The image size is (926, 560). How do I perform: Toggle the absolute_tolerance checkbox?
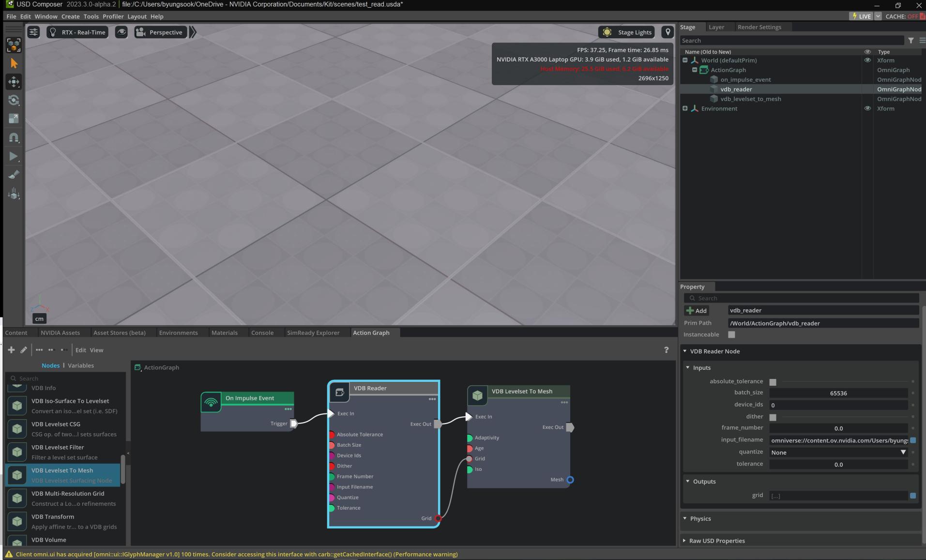[773, 382]
